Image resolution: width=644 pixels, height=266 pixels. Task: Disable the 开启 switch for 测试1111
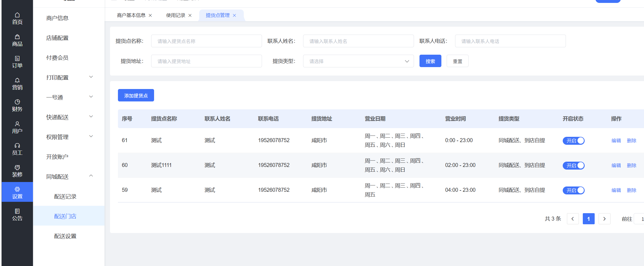[x=573, y=165]
